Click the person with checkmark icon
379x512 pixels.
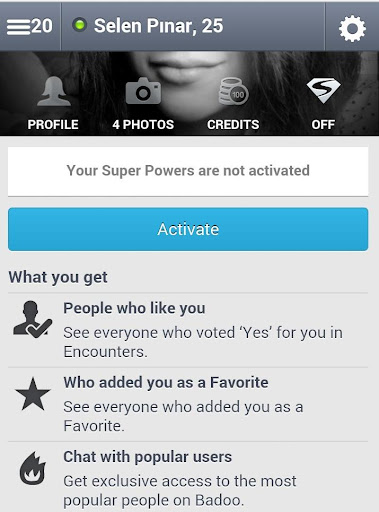(x=32, y=319)
